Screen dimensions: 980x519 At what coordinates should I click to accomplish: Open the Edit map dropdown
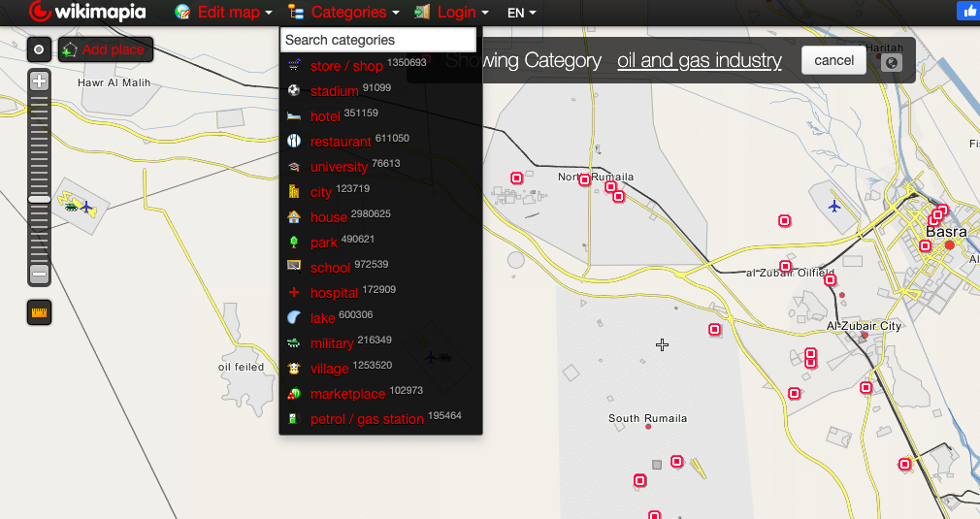pos(235,12)
